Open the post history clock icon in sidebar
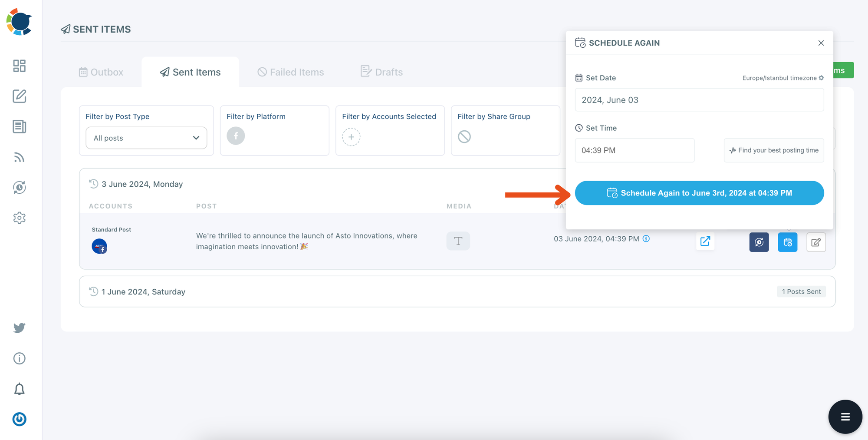Image resolution: width=868 pixels, height=440 pixels. [x=20, y=187]
